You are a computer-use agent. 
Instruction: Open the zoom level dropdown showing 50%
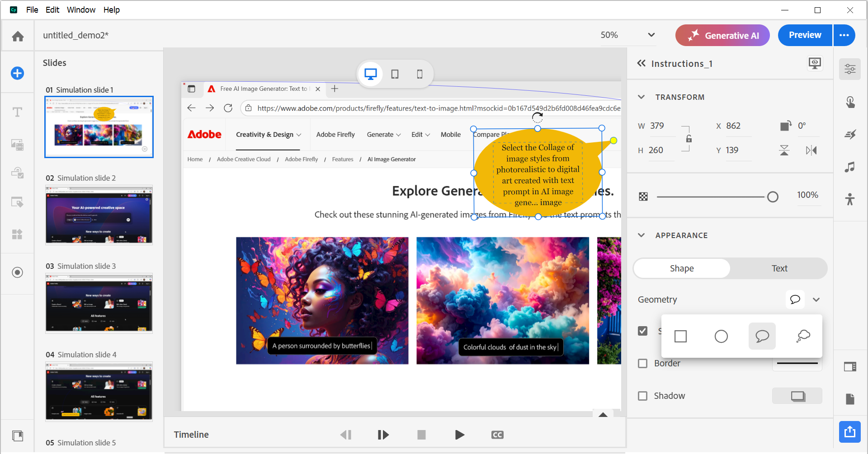point(651,35)
